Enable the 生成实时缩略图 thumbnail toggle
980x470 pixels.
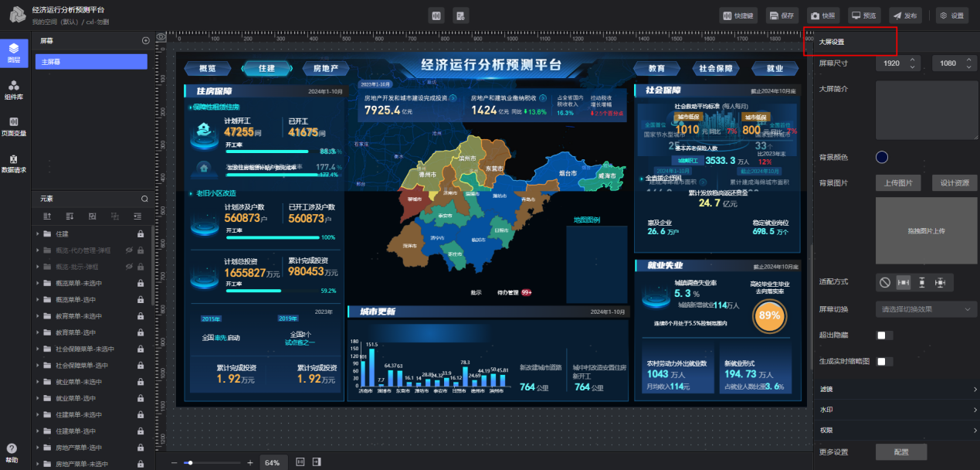885,361
